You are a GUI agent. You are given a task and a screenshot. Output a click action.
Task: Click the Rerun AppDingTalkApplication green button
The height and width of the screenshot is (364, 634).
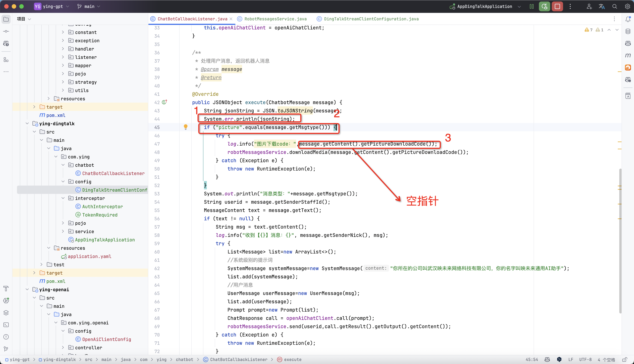click(x=544, y=6)
